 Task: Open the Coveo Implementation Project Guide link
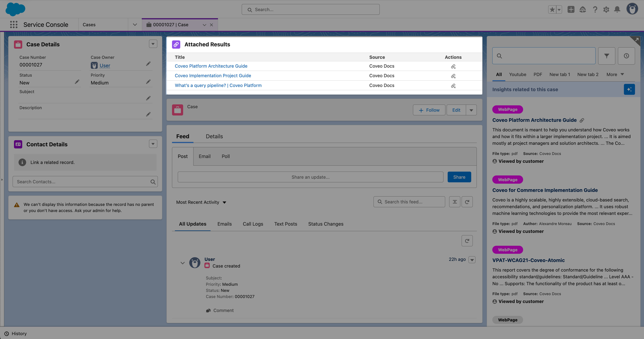click(213, 75)
